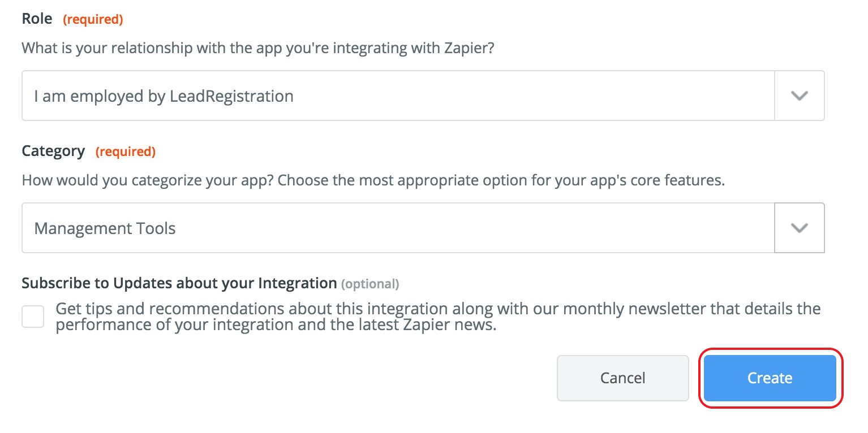Enable the newsletter subscription checkbox
The image size is (868, 433).
33,317
